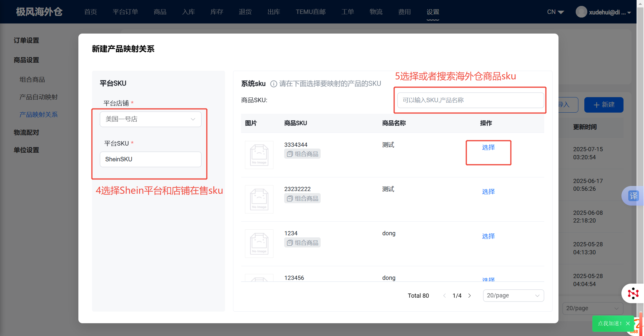The height and width of the screenshot is (336, 644).
Task: Open the TEMU直邮 nav menu
Action: click(311, 12)
